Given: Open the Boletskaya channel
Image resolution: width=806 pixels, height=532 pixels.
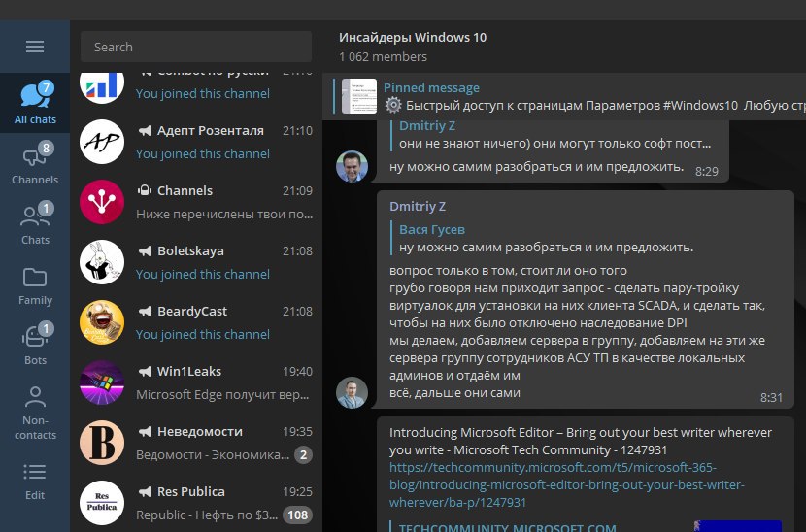Looking at the screenshot, I should [x=196, y=262].
